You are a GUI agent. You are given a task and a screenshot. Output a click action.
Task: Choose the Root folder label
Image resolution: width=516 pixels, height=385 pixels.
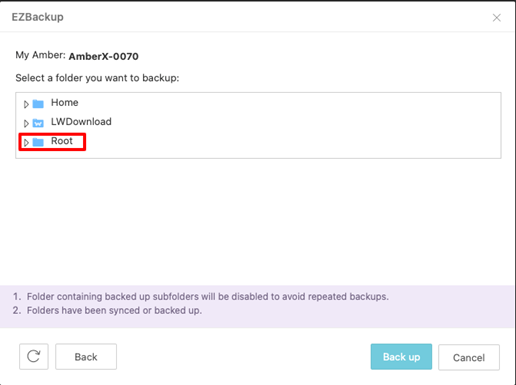click(62, 141)
